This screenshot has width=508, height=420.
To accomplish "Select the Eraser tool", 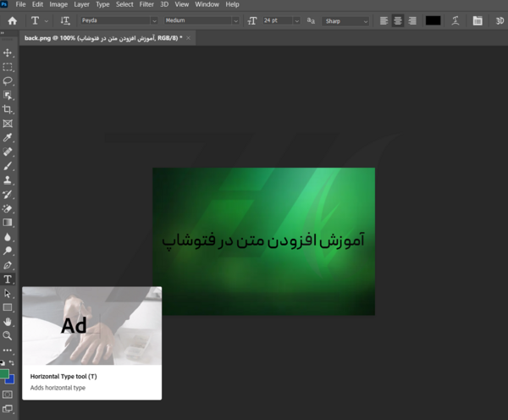I will click(x=8, y=208).
